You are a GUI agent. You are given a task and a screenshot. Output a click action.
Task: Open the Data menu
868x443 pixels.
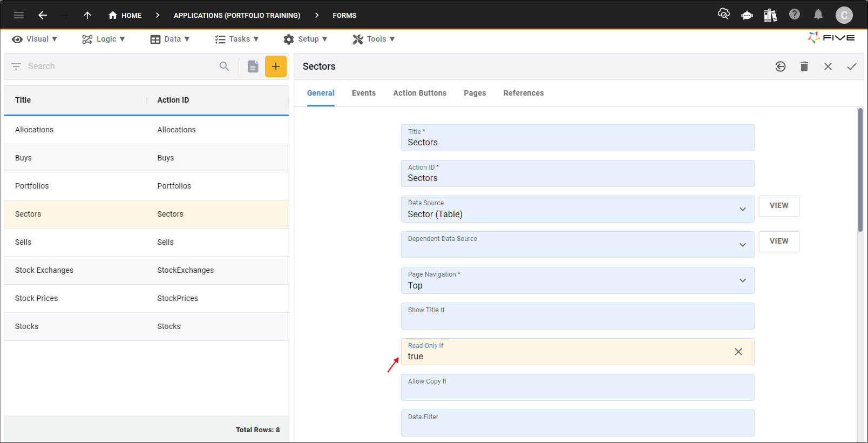pos(170,39)
